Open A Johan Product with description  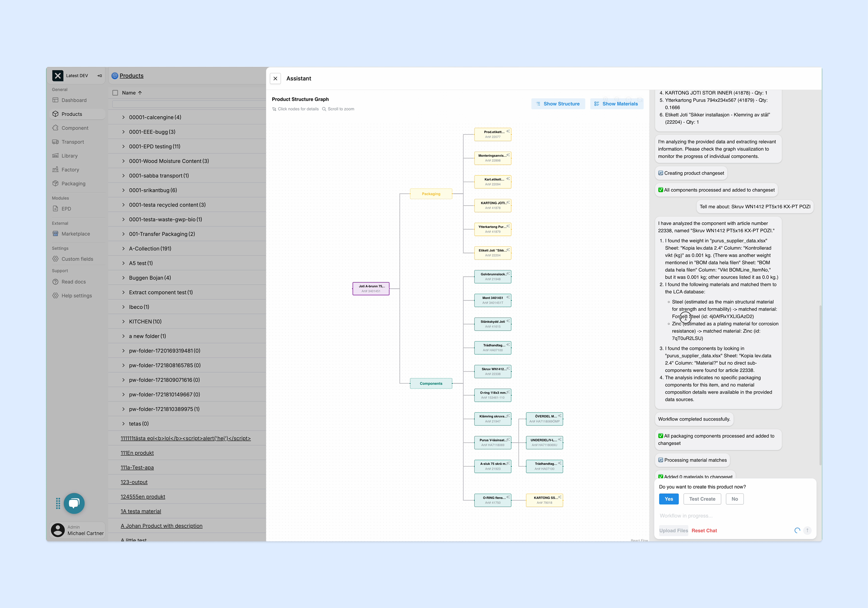point(162,526)
